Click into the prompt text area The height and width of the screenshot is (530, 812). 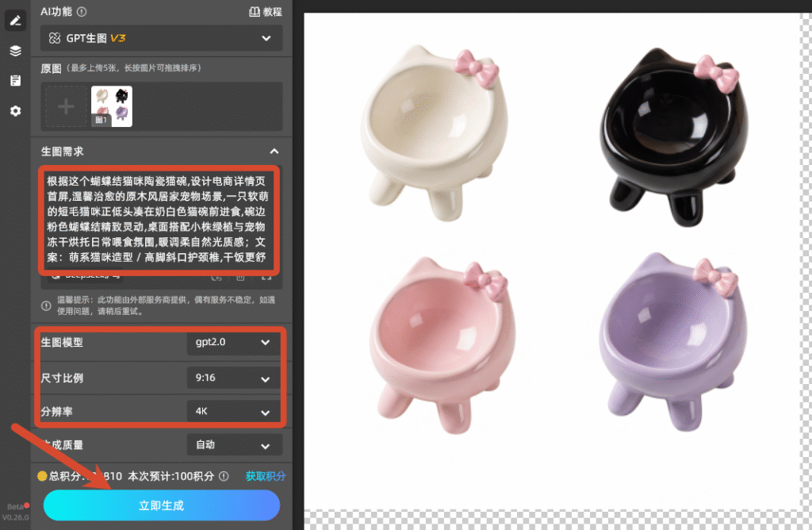click(159, 220)
